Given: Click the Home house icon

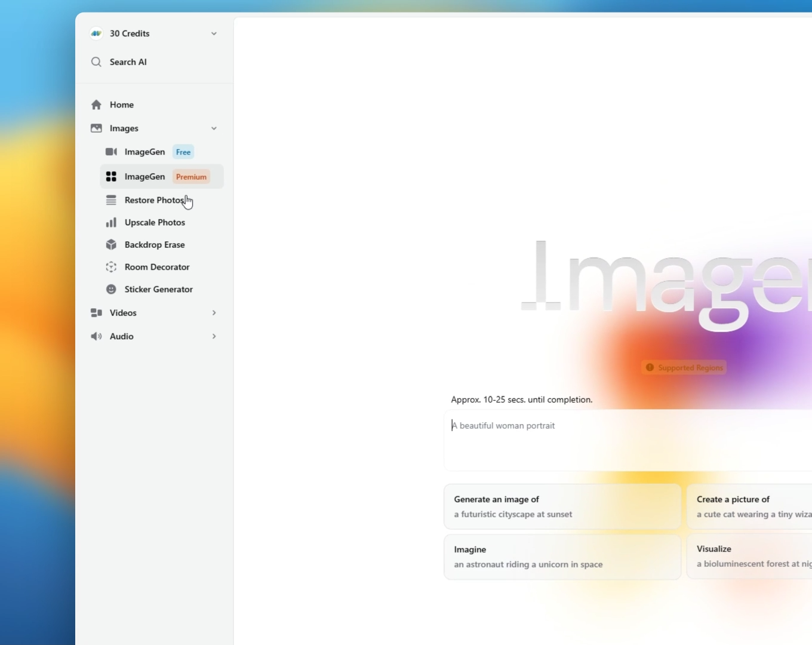Looking at the screenshot, I should click(96, 105).
